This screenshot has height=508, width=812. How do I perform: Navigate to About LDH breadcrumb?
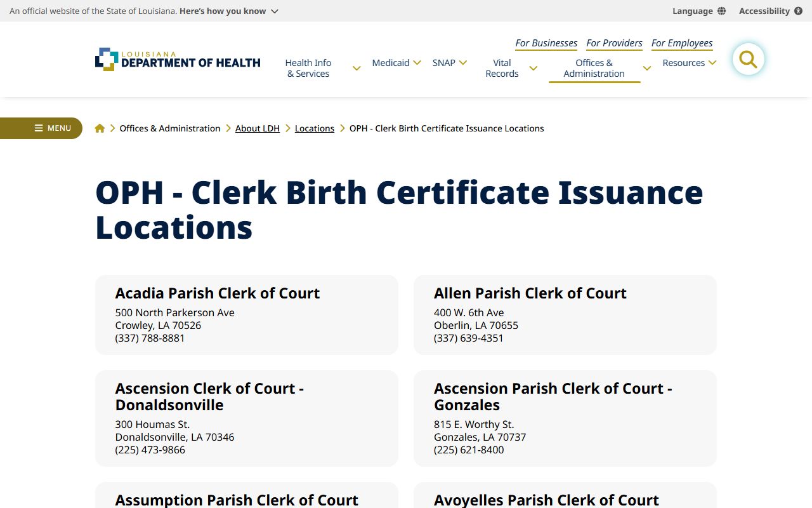pos(258,128)
